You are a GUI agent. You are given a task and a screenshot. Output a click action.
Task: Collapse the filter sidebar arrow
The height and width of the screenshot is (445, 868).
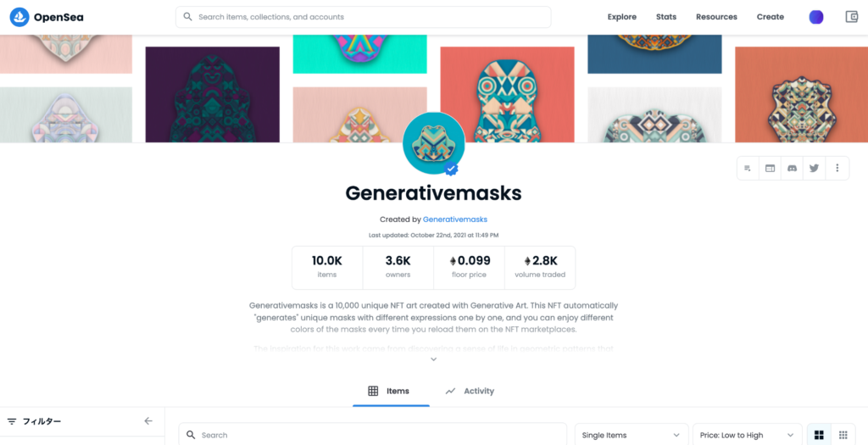[x=148, y=421]
